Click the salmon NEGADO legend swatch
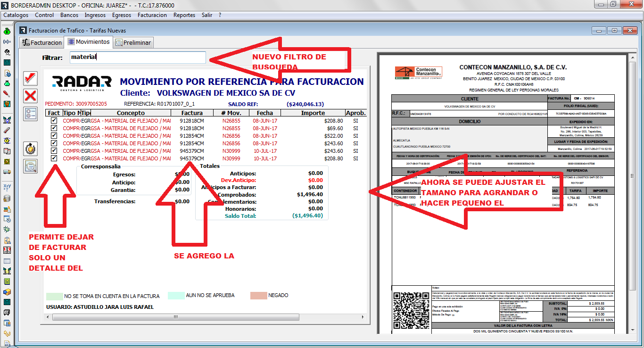 tap(258, 296)
